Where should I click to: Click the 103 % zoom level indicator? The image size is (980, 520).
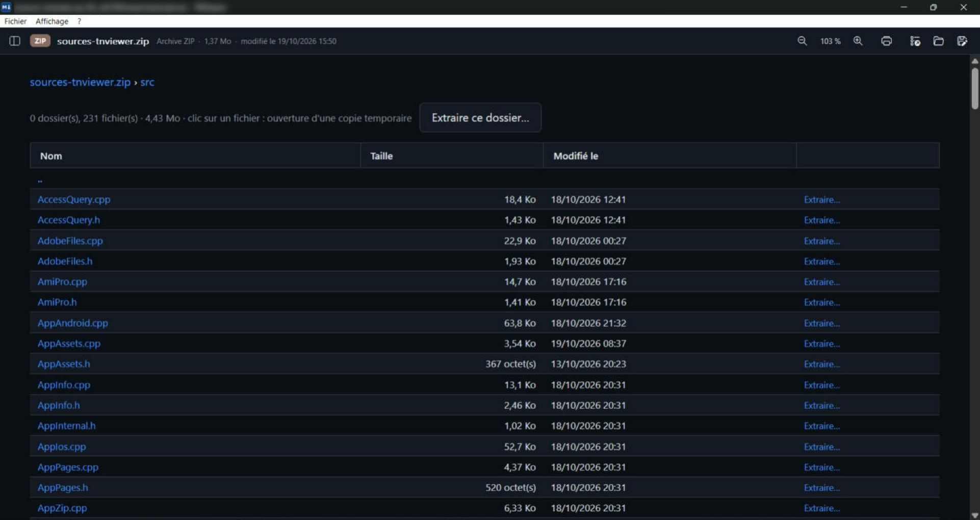point(830,41)
